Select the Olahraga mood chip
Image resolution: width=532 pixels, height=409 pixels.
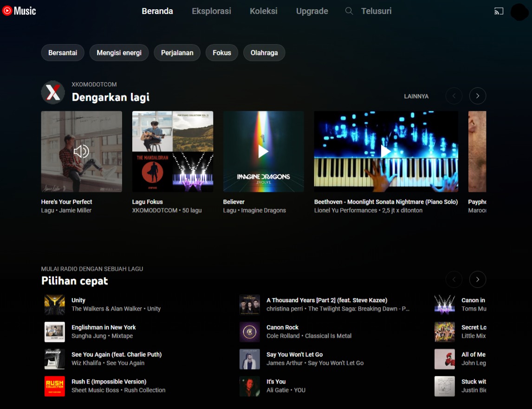[x=264, y=52]
